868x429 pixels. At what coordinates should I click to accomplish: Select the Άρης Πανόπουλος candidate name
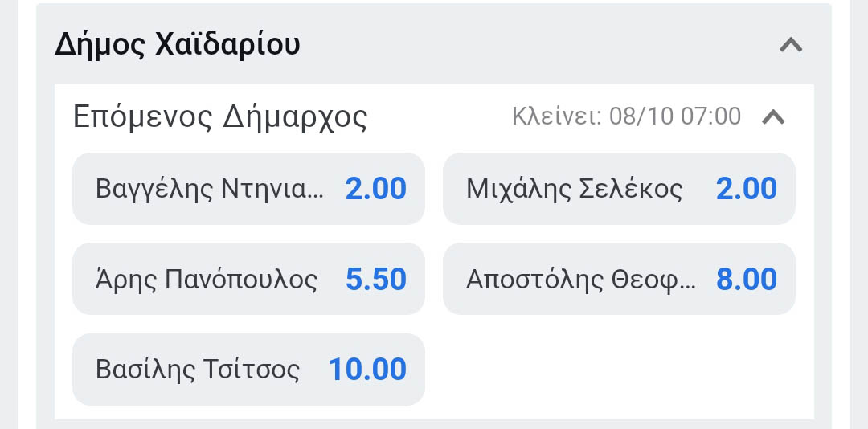(x=207, y=280)
